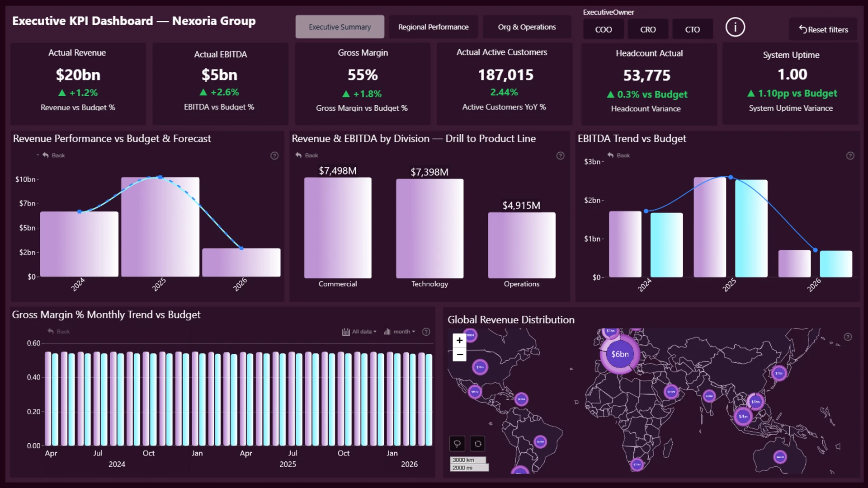
Task: Select the $6bn bubble on the map
Action: pos(620,354)
